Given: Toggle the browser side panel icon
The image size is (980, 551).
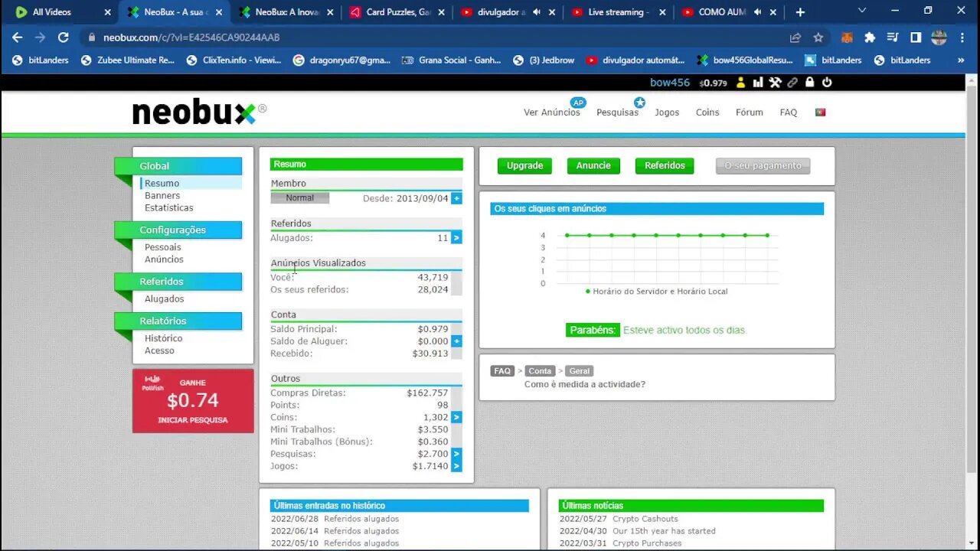Looking at the screenshot, I should pyautogui.click(x=916, y=37).
